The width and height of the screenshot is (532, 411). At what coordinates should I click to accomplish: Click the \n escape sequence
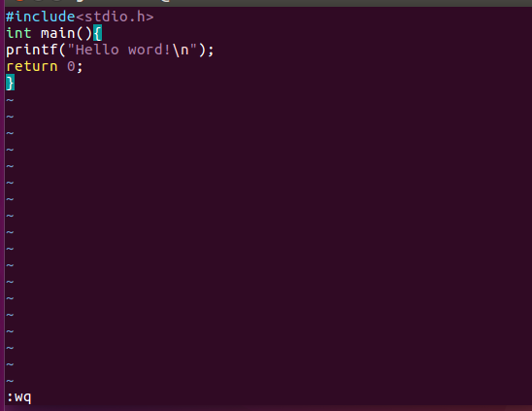tap(181, 50)
